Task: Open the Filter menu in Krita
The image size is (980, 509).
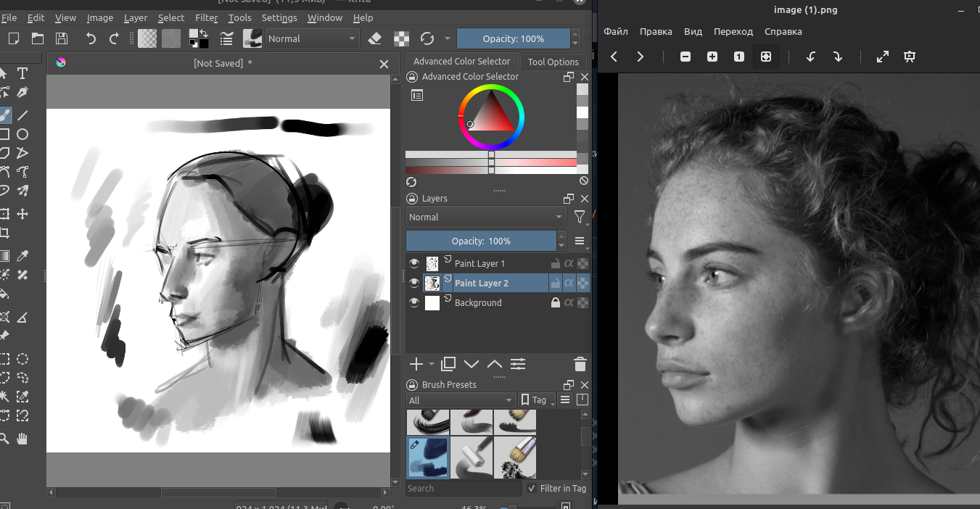Action: pos(207,17)
